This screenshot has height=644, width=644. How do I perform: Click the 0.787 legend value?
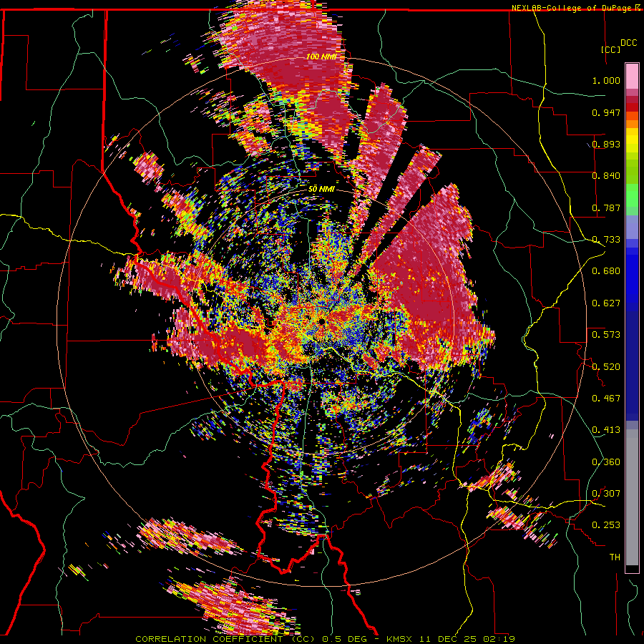pos(606,208)
